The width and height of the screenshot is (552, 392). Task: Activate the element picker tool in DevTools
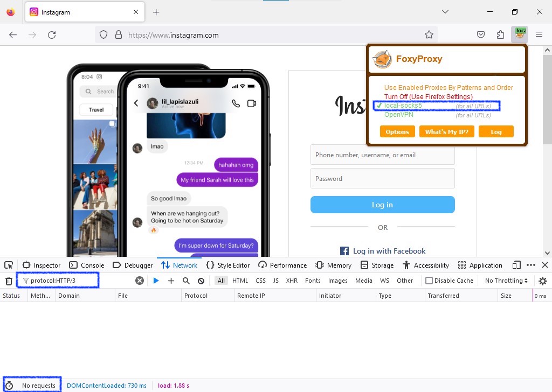9,265
